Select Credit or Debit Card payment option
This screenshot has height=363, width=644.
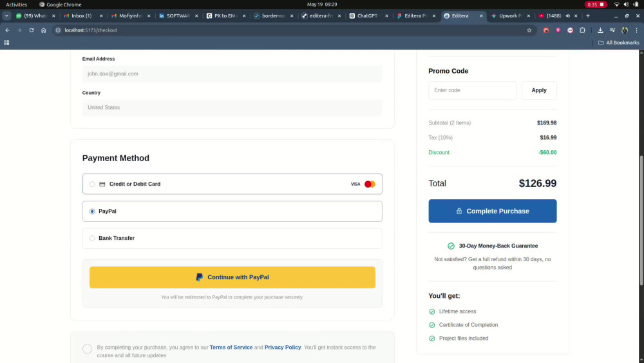pos(232,184)
